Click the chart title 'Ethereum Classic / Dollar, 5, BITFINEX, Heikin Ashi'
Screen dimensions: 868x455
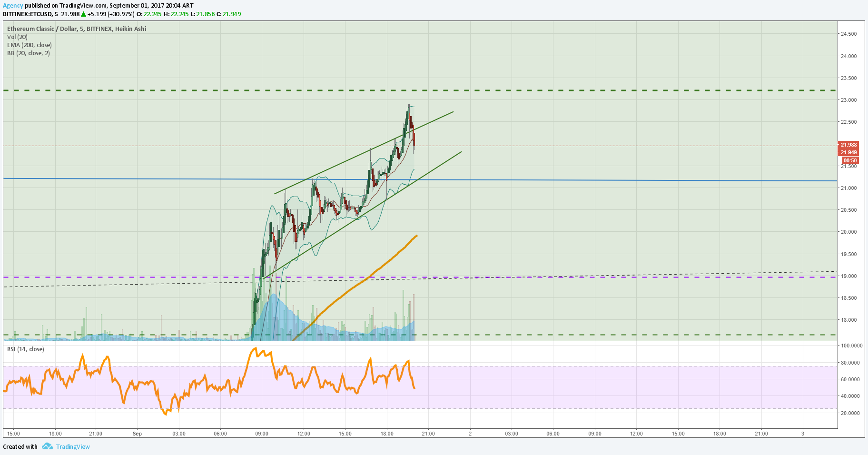click(x=77, y=29)
